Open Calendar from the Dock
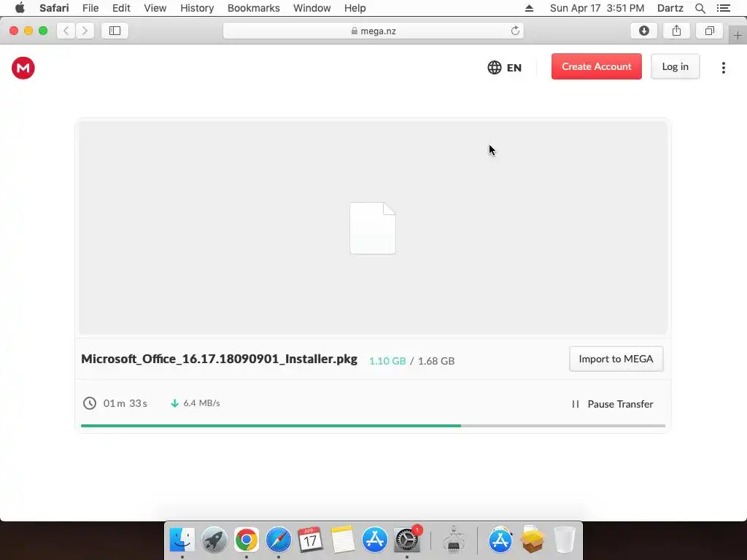Screen dimensions: 747x560 coord(310,540)
